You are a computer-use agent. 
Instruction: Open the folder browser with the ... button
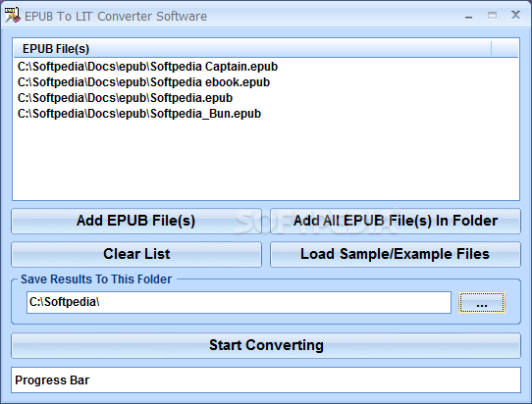click(482, 302)
